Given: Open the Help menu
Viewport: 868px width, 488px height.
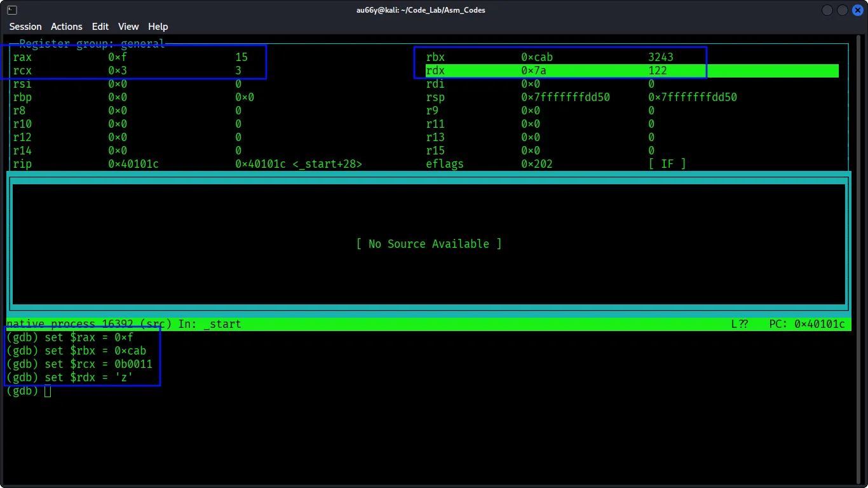Looking at the screenshot, I should (158, 27).
